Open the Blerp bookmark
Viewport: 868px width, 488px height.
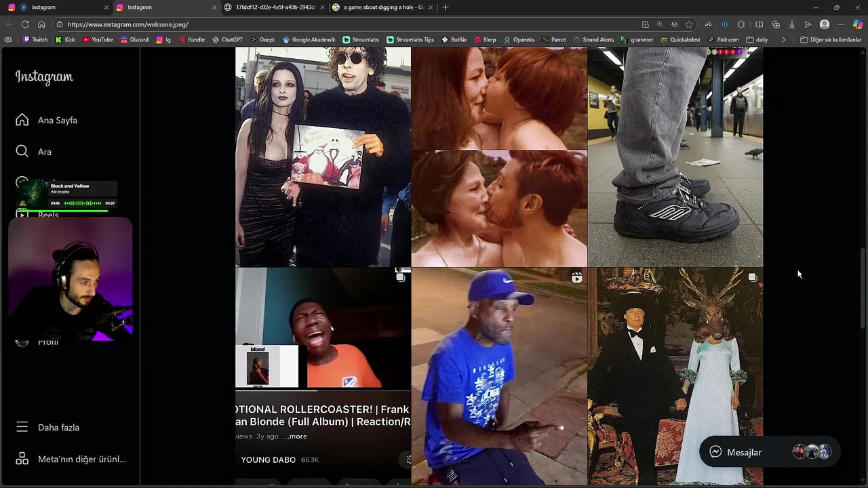[x=484, y=40]
